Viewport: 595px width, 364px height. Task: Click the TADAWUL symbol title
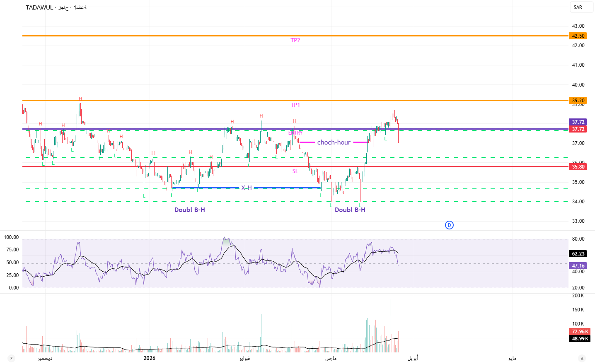(x=39, y=7)
